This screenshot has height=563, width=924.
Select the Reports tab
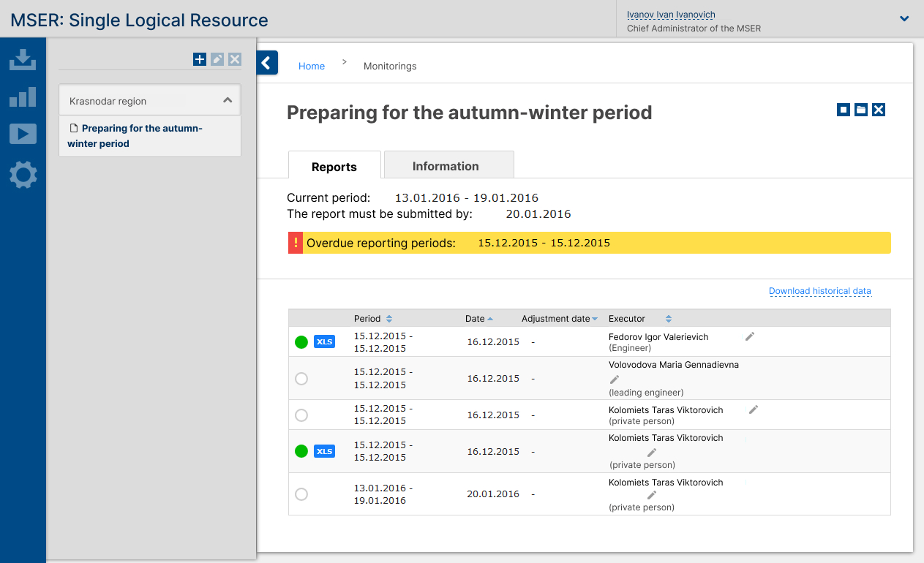click(x=334, y=167)
